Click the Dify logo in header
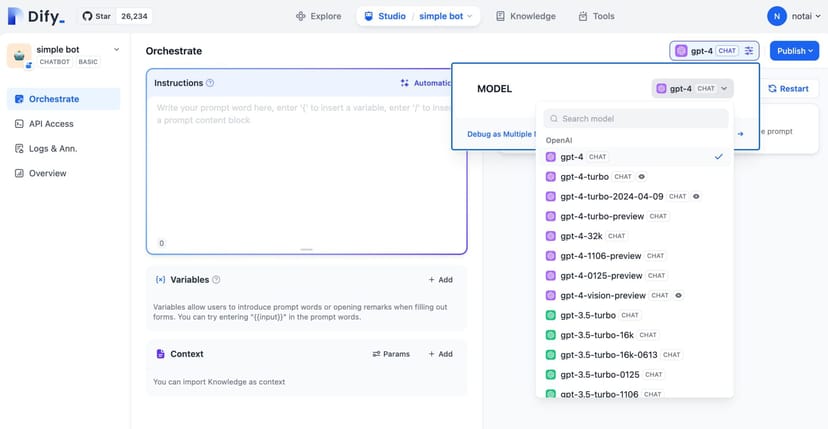 click(x=35, y=16)
